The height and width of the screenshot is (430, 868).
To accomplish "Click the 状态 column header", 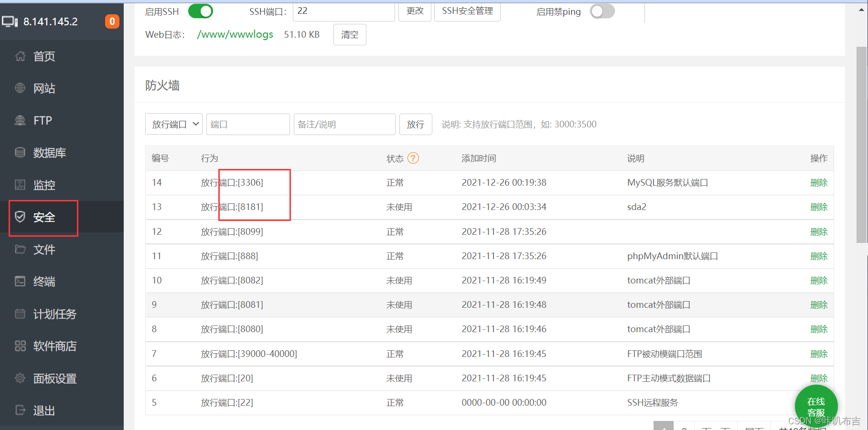I will point(395,158).
